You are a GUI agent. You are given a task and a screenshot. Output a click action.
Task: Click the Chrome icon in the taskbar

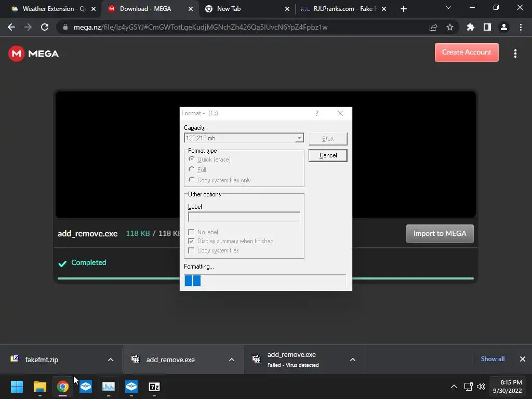pyautogui.click(x=63, y=387)
